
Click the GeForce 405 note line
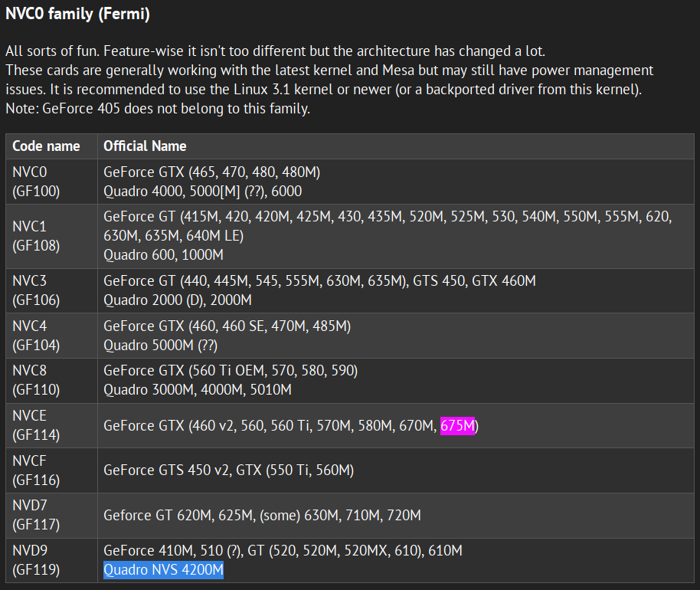[x=157, y=109]
